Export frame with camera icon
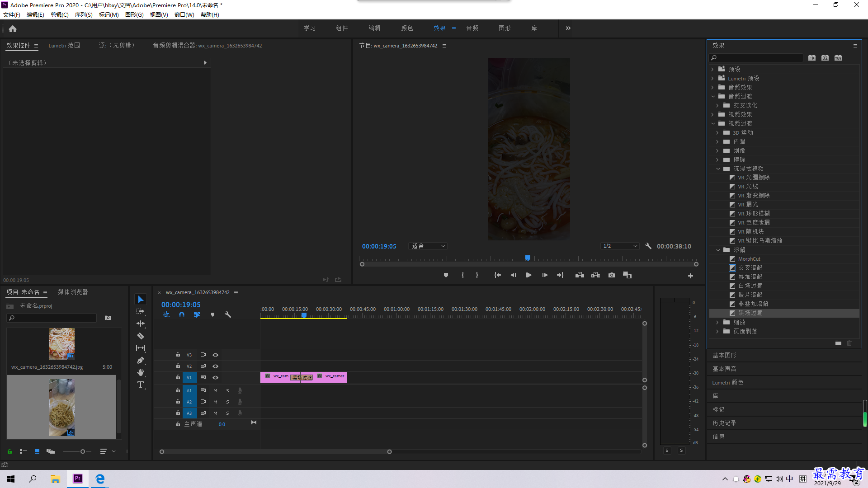 pos(612,275)
